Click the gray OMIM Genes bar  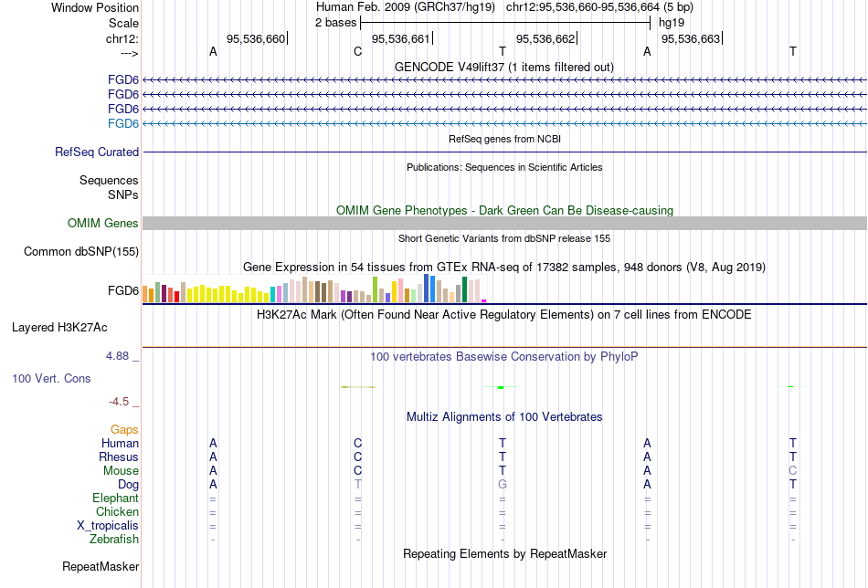click(505, 223)
